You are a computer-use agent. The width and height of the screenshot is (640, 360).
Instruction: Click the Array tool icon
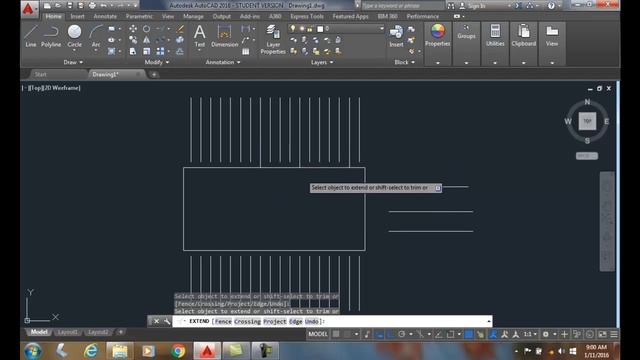pos(160,51)
